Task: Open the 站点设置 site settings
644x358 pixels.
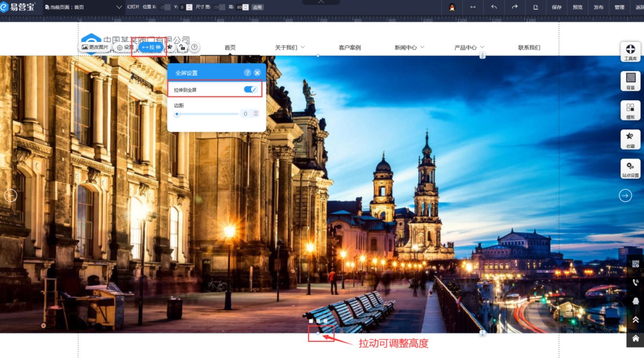Action: point(630,169)
